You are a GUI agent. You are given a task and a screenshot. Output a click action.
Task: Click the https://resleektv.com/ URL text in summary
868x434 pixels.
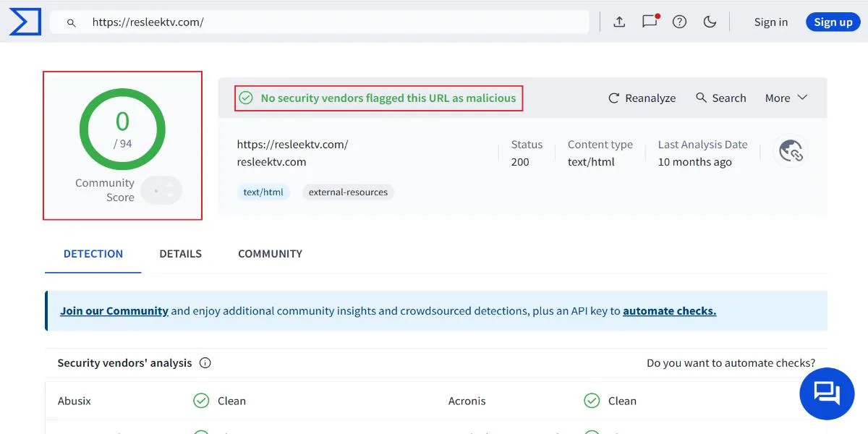292,145
